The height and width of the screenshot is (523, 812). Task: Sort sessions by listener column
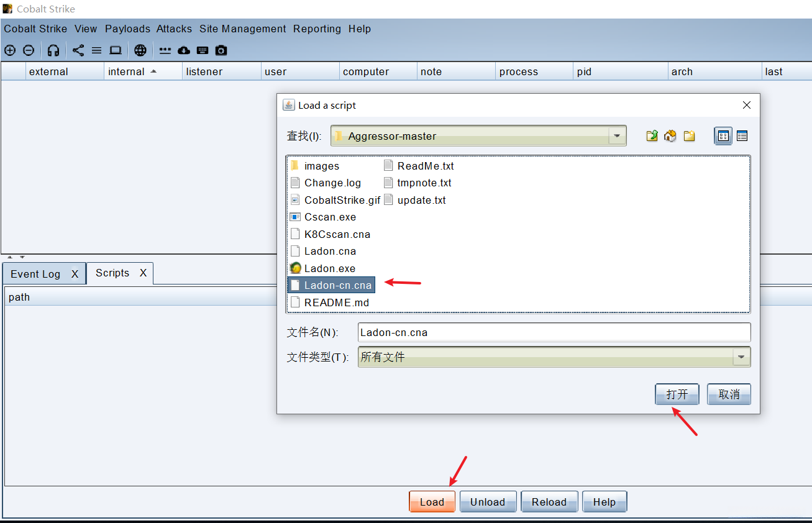[221, 71]
